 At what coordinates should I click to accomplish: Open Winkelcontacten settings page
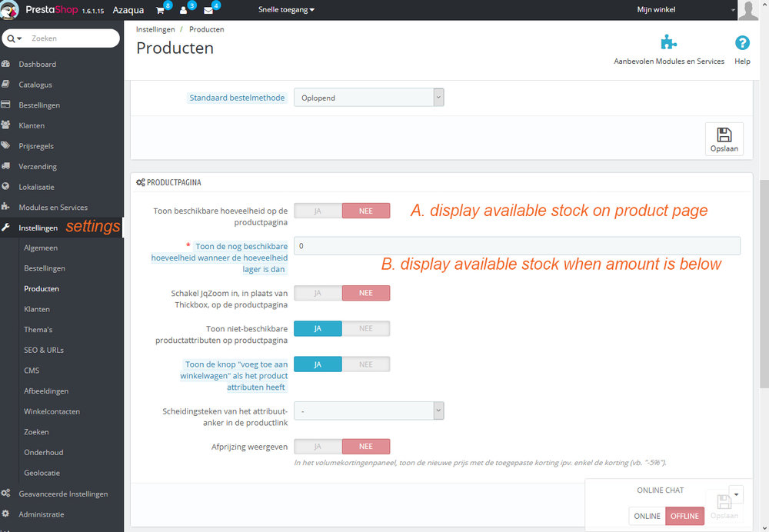[x=52, y=411]
